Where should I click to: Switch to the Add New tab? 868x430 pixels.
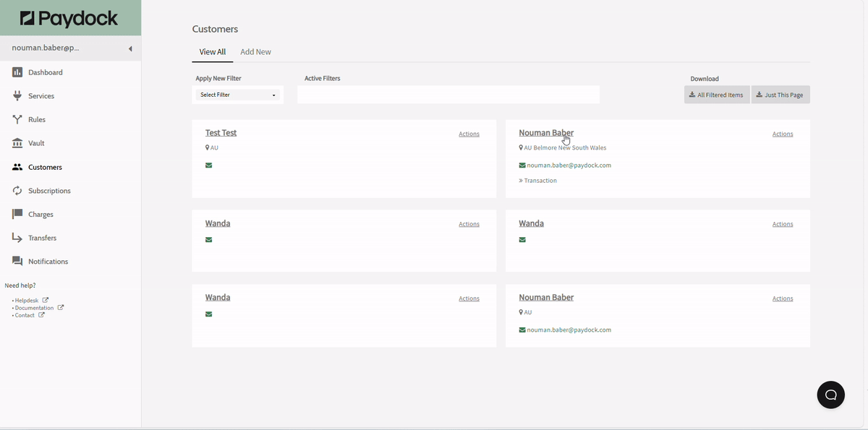(x=255, y=52)
